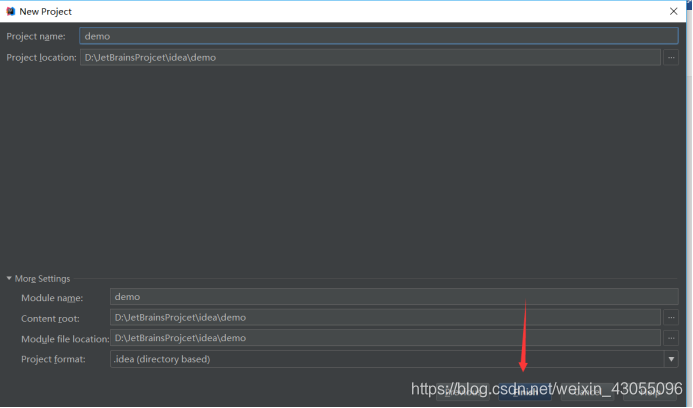
Task: Click the blue Finish button
Action: tap(525, 392)
